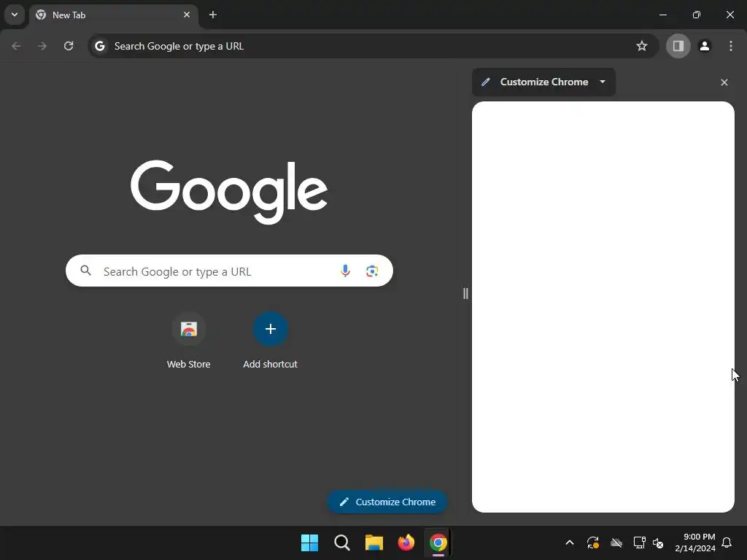Show hidden system tray icons
Image resolution: width=747 pixels, height=560 pixels.
tap(569, 542)
